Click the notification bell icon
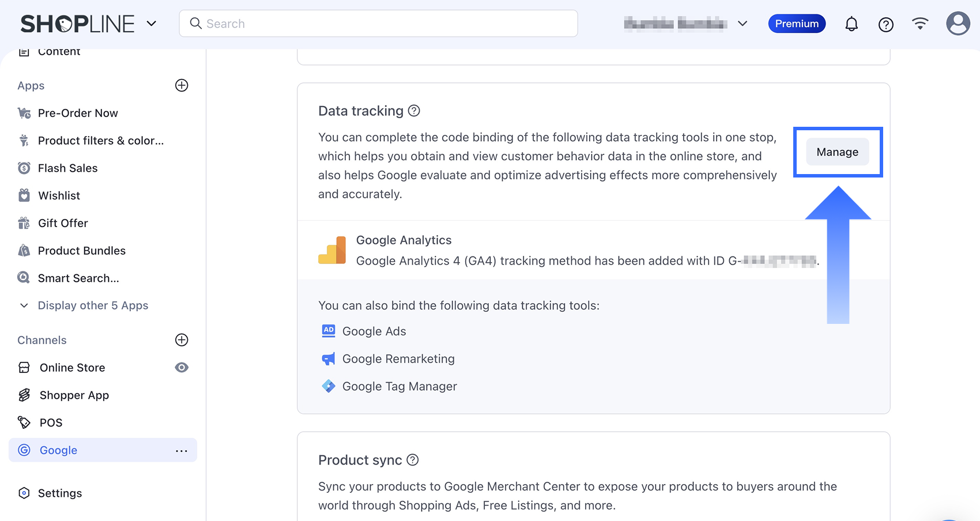This screenshot has height=521, width=980. (x=851, y=24)
